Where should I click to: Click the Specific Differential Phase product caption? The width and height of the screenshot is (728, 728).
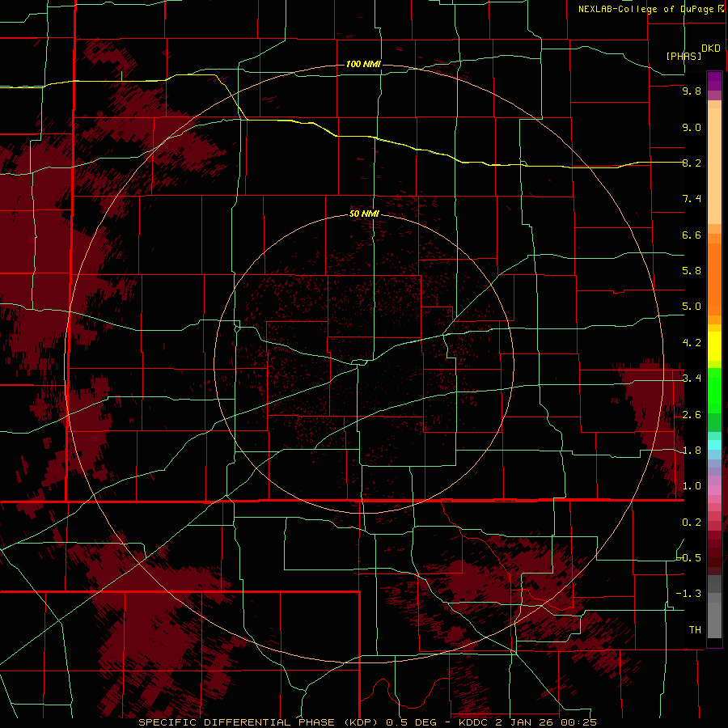367,722
